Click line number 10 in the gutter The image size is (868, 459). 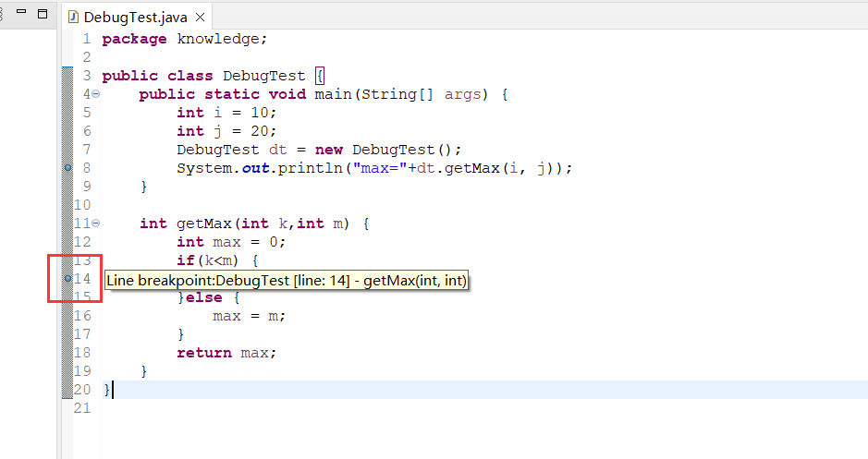pyautogui.click(x=82, y=205)
